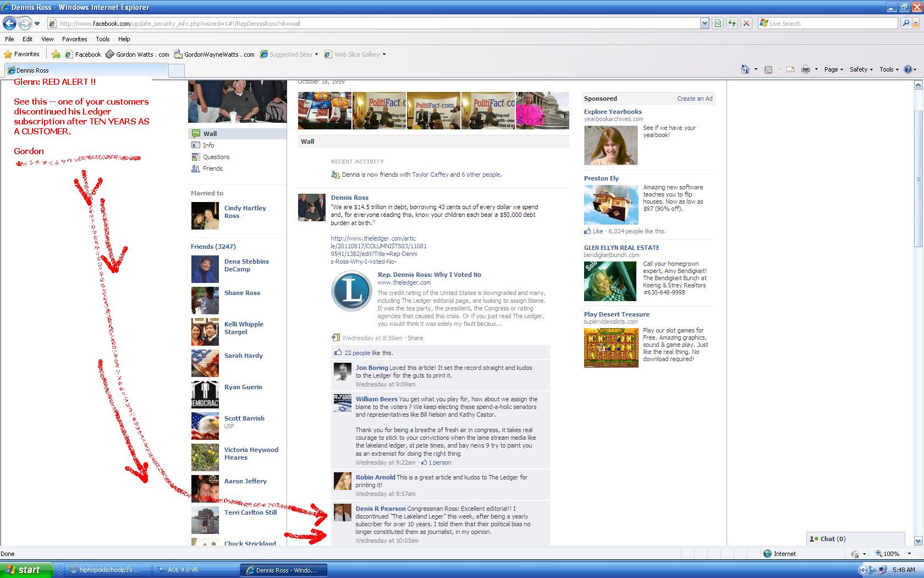
Task: Open the Tools menu in menu bar
Action: (103, 39)
